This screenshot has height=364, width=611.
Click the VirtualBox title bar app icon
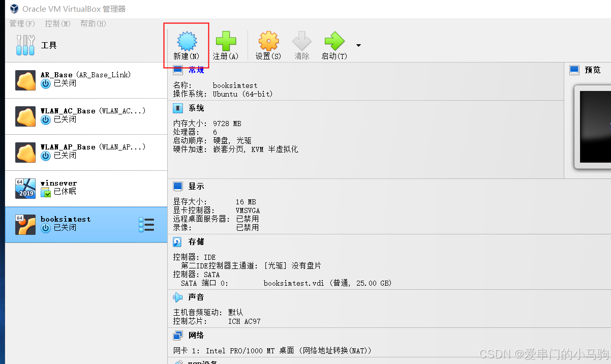coord(14,9)
